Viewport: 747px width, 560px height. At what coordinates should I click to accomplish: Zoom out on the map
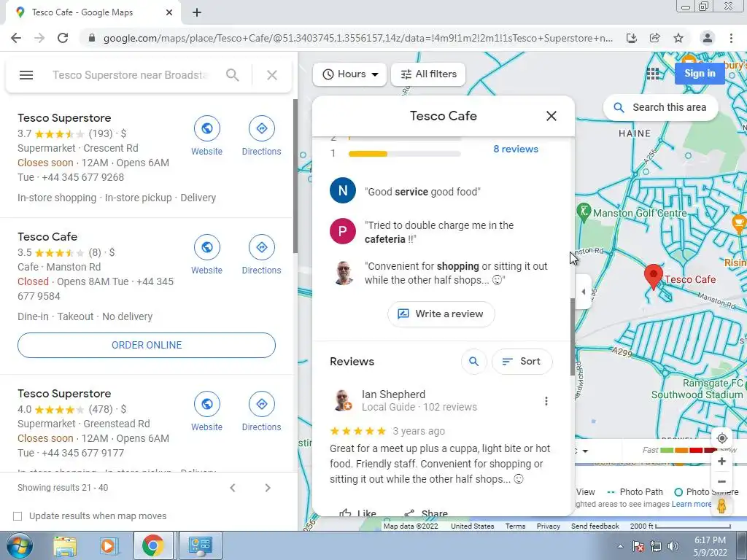(x=721, y=481)
